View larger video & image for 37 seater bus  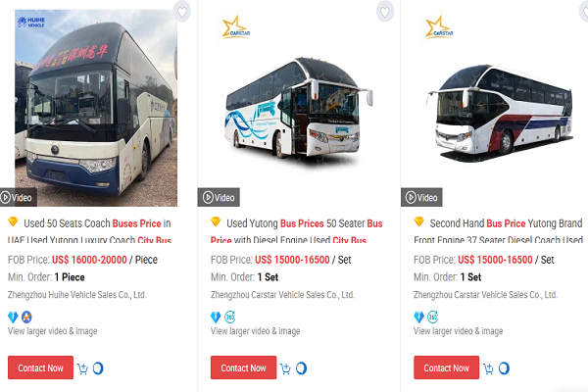459,331
